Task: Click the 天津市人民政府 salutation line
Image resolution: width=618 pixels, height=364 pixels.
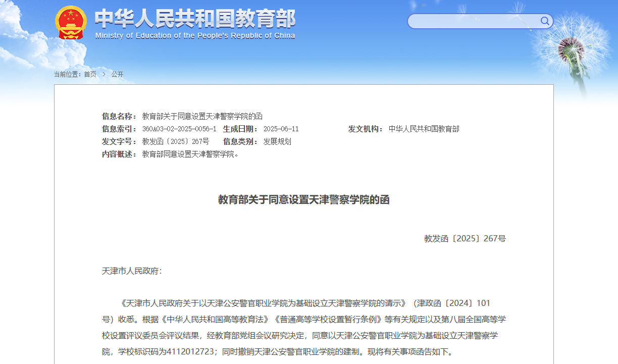Action: coord(132,271)
